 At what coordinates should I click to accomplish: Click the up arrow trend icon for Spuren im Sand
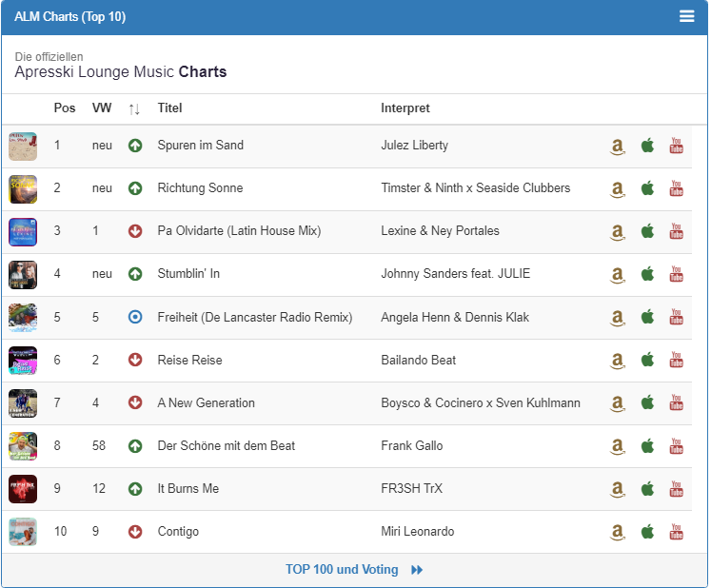tap(135, 146)
